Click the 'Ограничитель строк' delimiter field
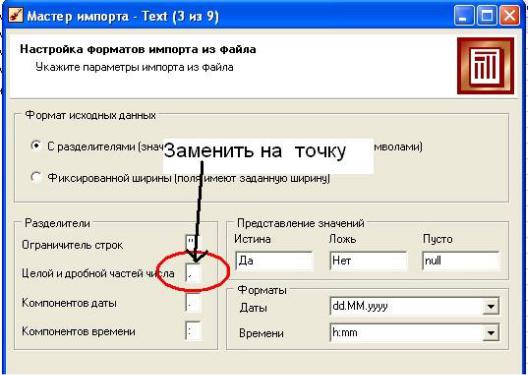 [x=193, y=243]
